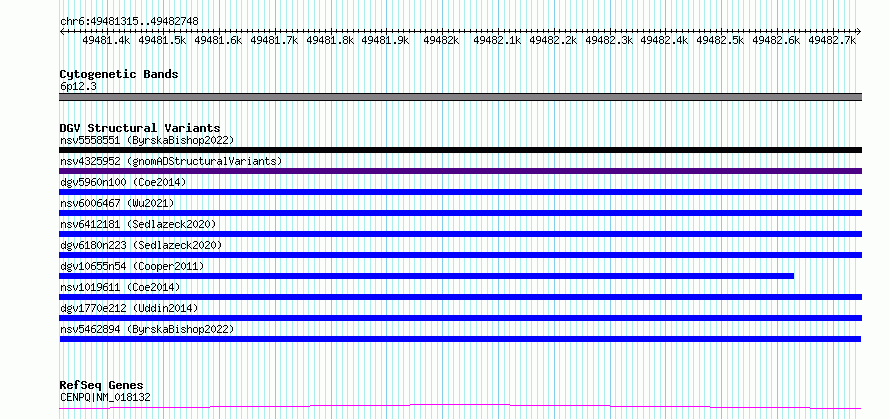
Task: Click the 49482.5k ruler tick label
Action: click(720, 40)
